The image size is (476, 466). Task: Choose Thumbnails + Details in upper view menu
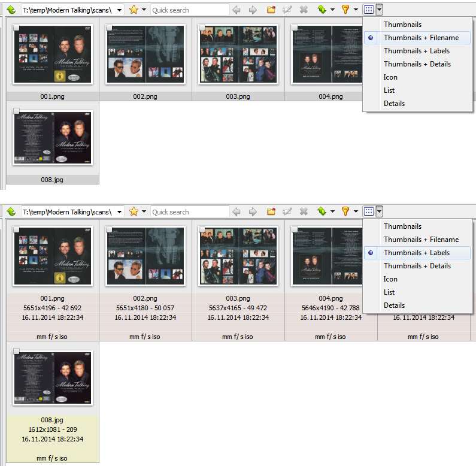pos(417,64)
